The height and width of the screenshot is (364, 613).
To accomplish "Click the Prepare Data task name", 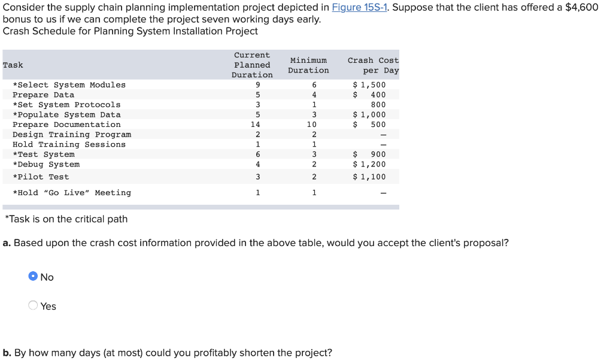I will click(43, 95).
